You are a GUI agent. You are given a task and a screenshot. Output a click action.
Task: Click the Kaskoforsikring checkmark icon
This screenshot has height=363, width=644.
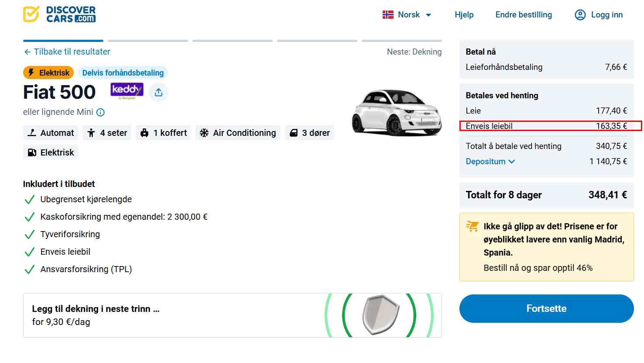click(30, 217)
